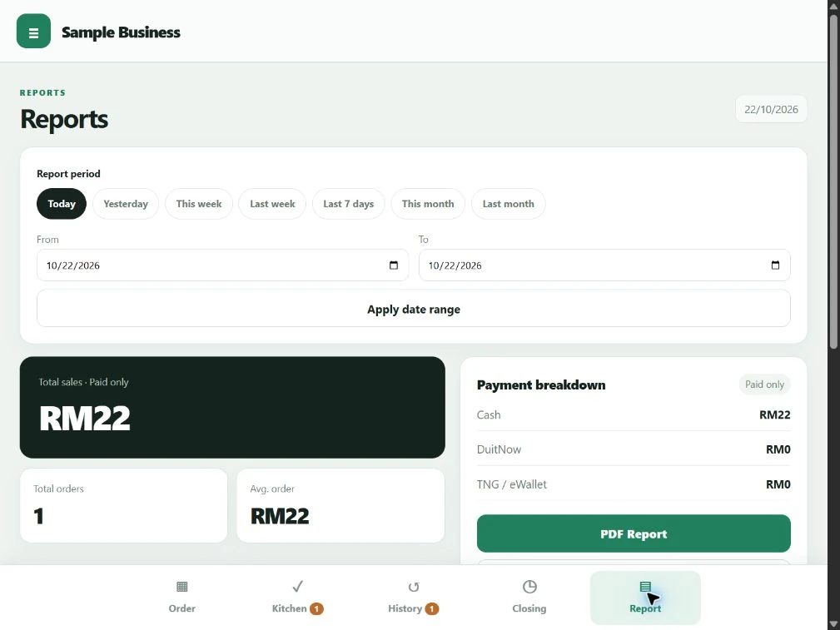Click the History notification badge
Screen dimensions: 840x630
tap(432, 608)
